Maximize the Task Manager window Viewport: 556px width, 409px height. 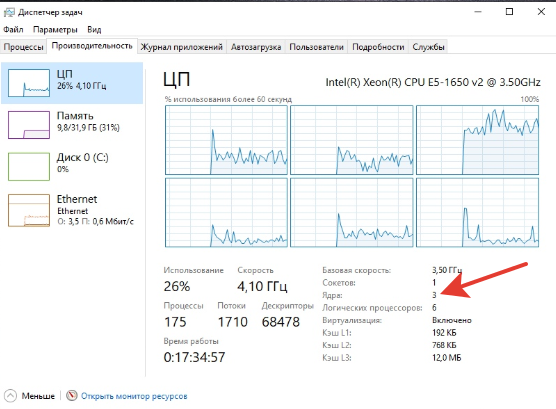509,12
